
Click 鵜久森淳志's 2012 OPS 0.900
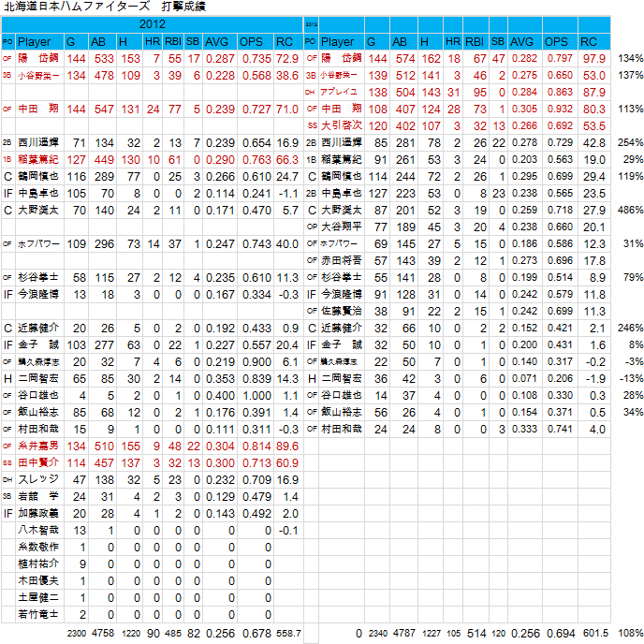pos(256,362)
